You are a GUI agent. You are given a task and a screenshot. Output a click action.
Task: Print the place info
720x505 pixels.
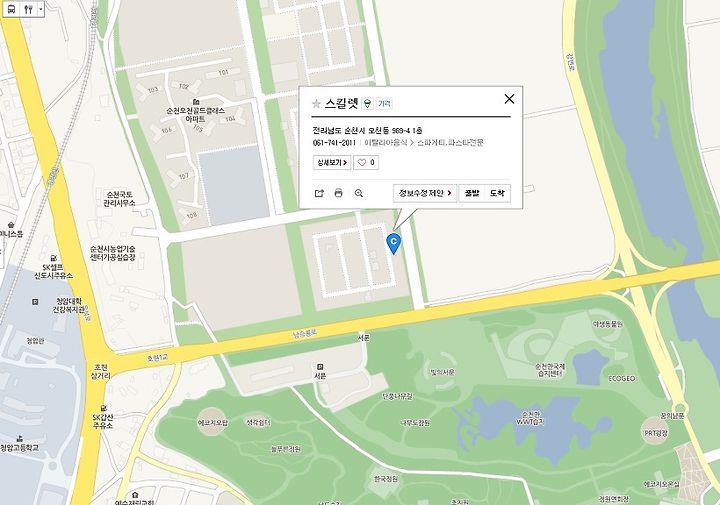pos(338,193)
